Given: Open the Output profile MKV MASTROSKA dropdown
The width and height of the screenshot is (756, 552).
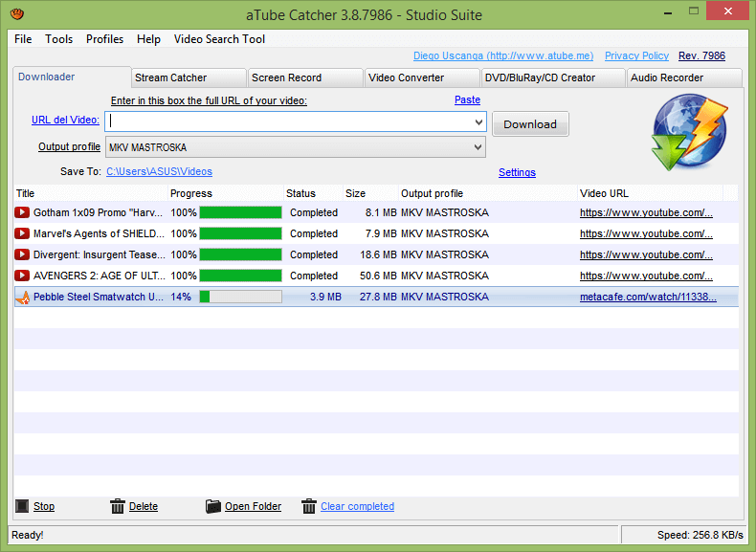Looking at the screenshot, I should (x=478, y=147).
